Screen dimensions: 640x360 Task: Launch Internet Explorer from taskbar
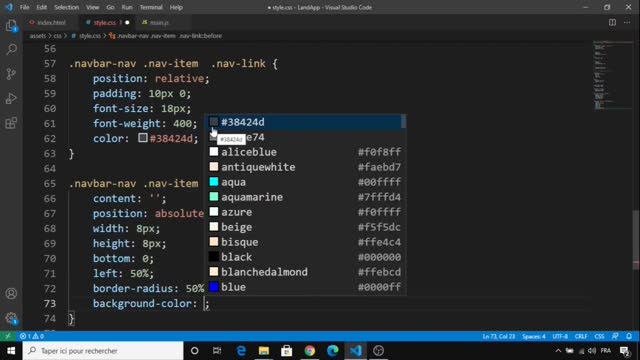pos(241,351)
